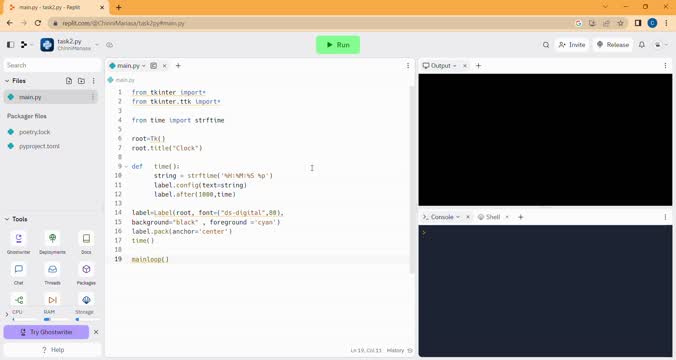Click the new folder icon in Files
Image resolution: width=676 pixels, height=360 pixels.
[x=81, y=81]
